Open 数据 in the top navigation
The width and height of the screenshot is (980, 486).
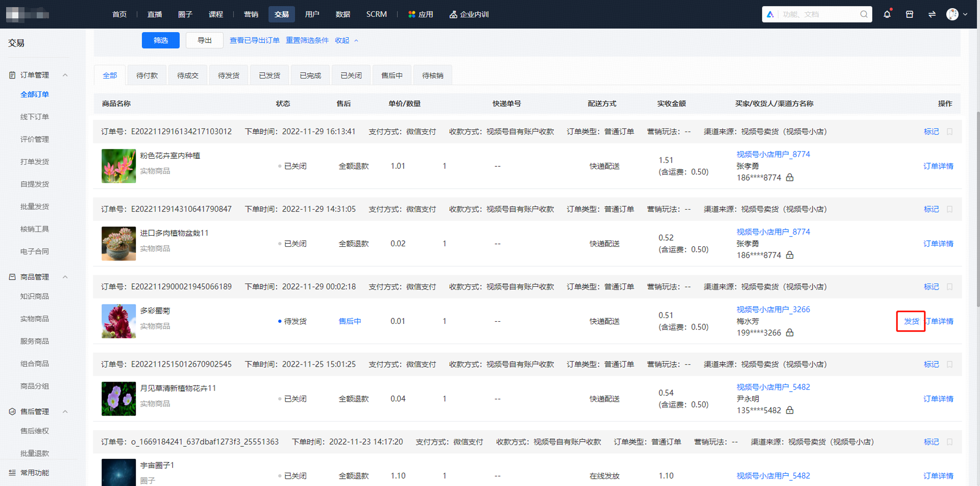(x=343, y=14)
